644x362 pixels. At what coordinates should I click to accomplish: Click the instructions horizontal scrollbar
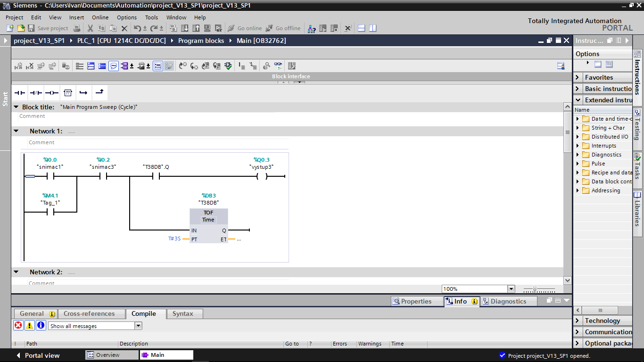tap(601, 311)
